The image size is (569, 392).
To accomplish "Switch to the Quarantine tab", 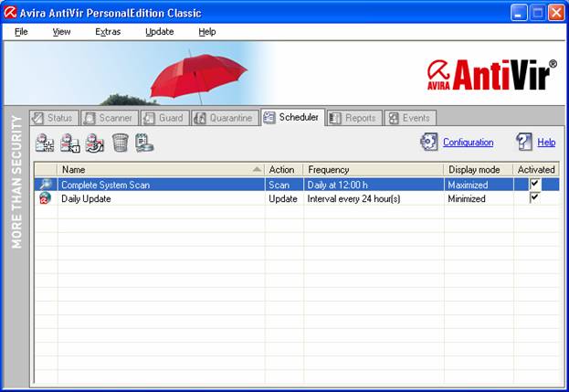I will 224,118.
